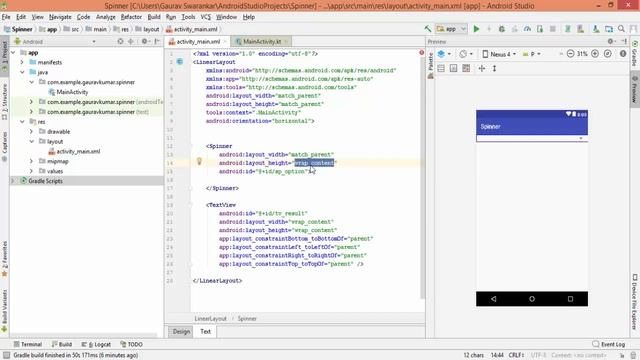Switch to the Design tab
640x360 pixels.
181,331
